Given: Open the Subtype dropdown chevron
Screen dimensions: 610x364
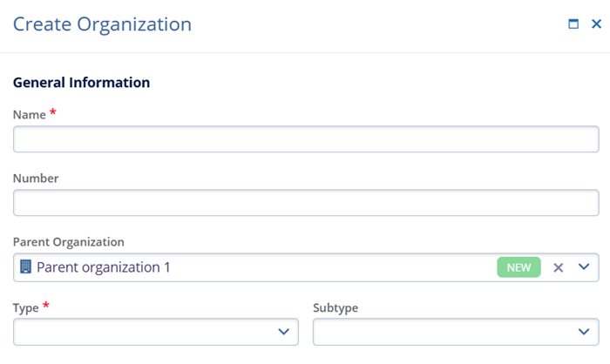Looking at the screenshot, I should pos(584,332).
